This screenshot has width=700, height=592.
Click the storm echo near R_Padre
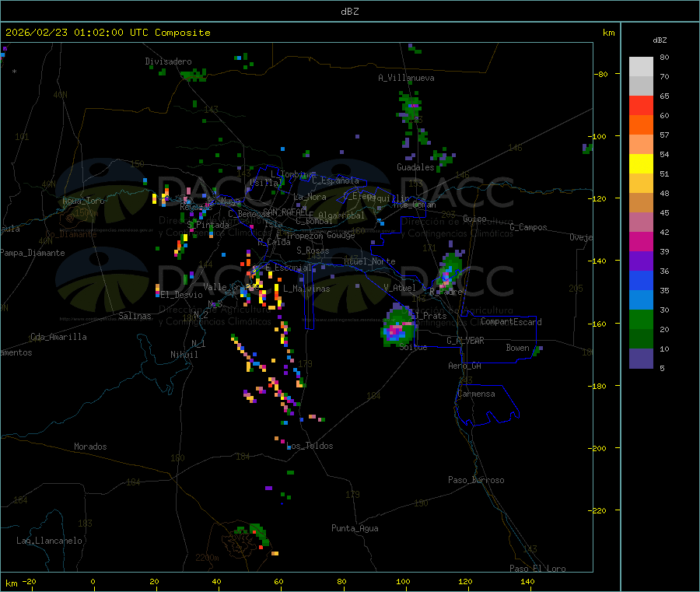pos(450,271)
